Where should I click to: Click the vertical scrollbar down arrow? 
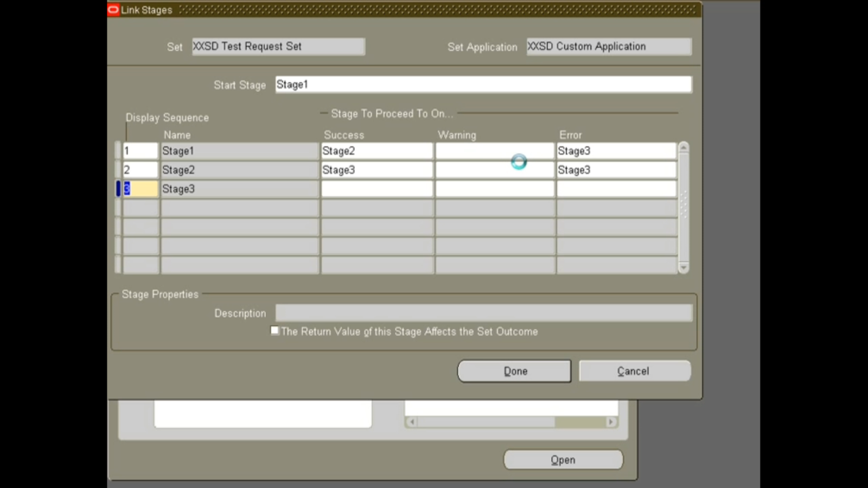tap(683, 268)
